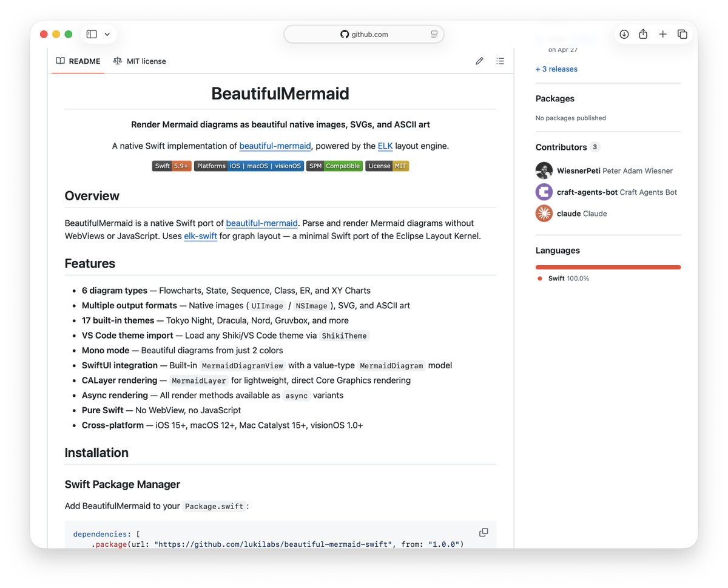This screenshot has width=728, height=588.
Task: Edit README with the pencil icon
Action: click(479, 61)
